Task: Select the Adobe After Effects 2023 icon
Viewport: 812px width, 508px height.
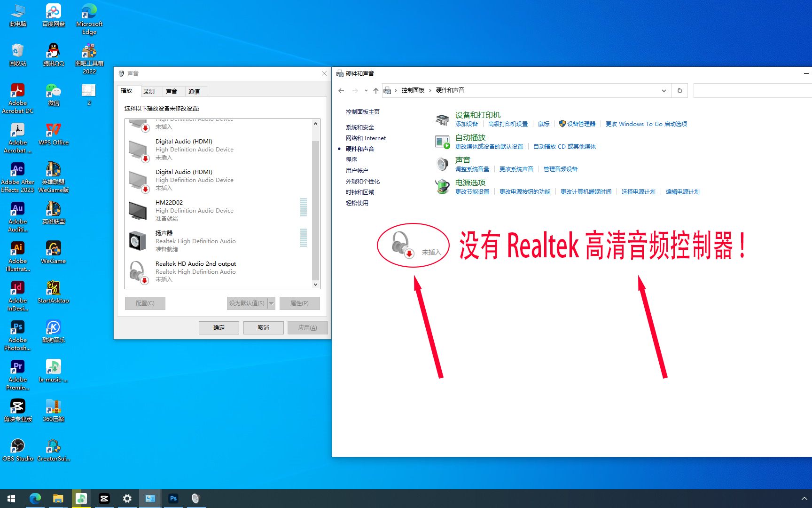Action: 18,177
